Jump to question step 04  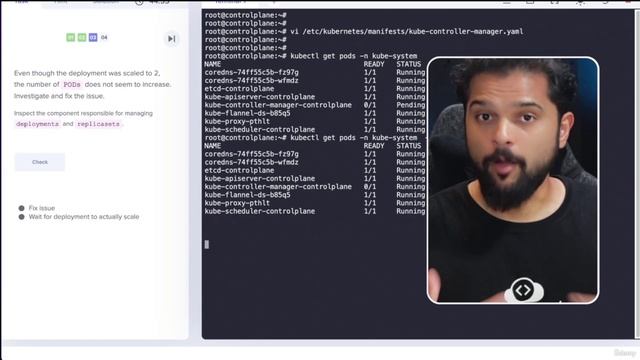(104, 38)
